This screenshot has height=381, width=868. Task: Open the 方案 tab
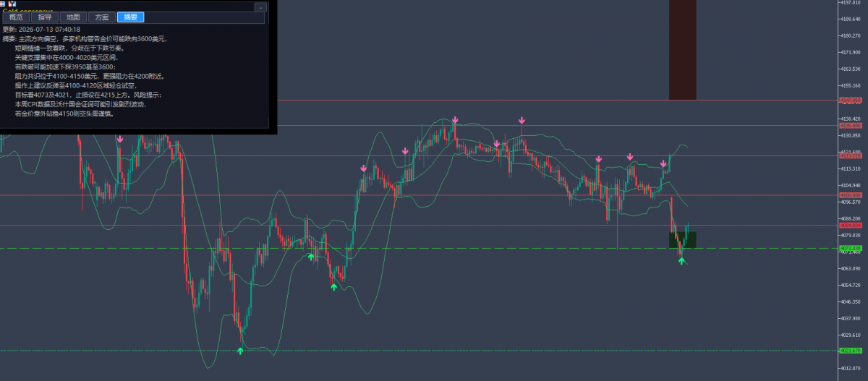tap(102, 17)
